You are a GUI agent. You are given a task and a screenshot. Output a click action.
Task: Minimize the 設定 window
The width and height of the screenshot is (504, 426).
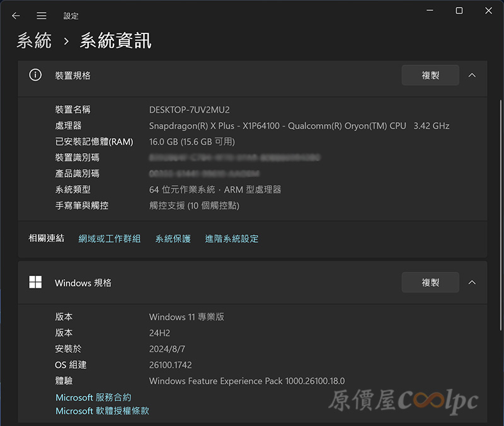tap(430, 11)
